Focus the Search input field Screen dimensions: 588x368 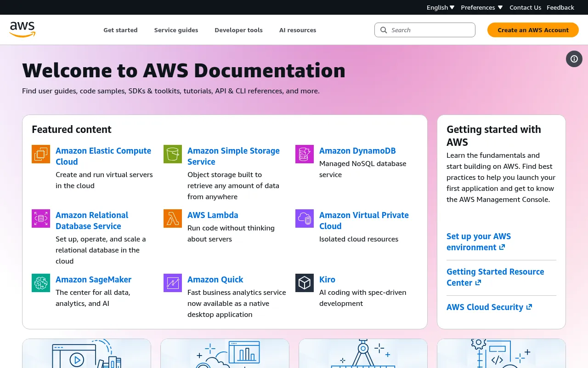point(425,30)
